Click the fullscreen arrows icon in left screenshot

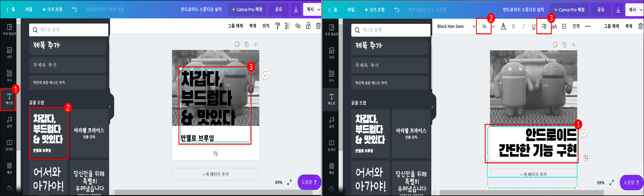(289, 182)
